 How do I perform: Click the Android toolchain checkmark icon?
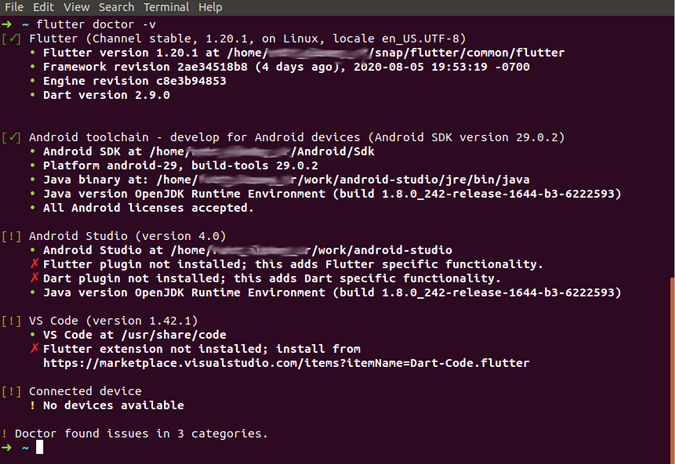[x=12, y=137]
